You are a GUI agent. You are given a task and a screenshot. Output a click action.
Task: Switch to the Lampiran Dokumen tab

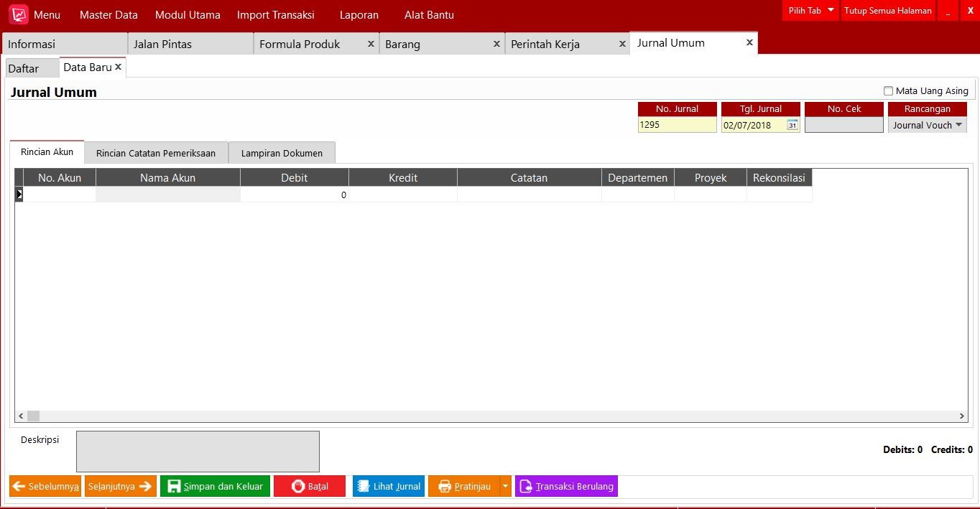(x=282, y=153)
